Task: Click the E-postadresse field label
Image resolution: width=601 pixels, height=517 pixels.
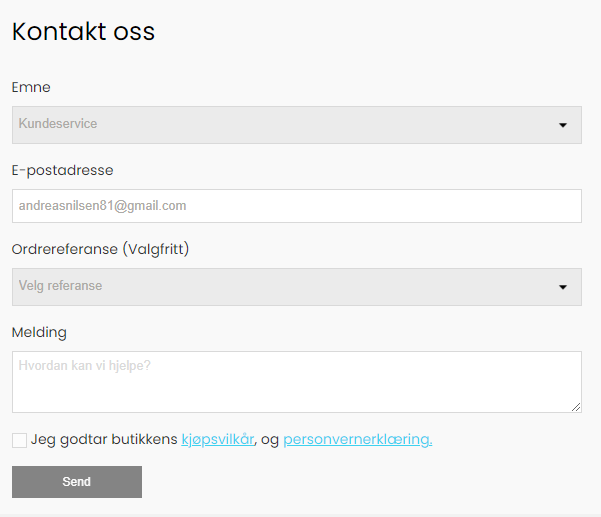Action: (62, 170)
